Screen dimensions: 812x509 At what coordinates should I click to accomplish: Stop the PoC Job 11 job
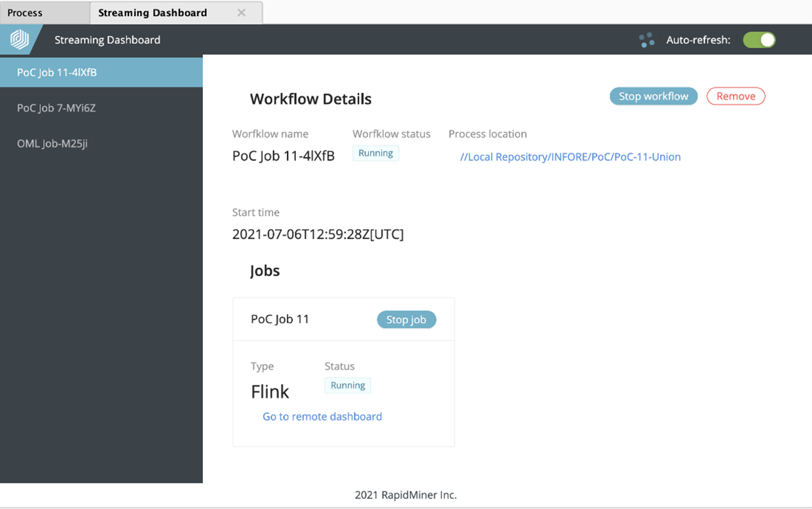click(x=406, y=320)
